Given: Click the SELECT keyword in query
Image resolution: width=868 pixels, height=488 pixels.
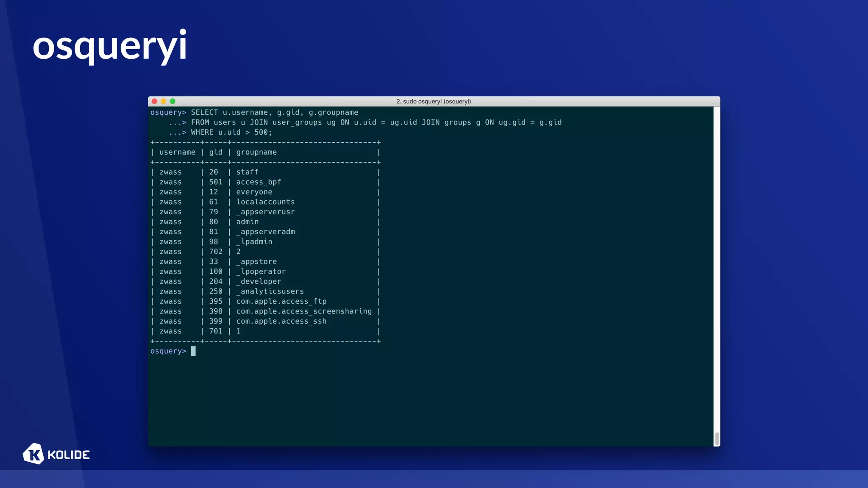Looking at the screenshot, I should 204,112.
